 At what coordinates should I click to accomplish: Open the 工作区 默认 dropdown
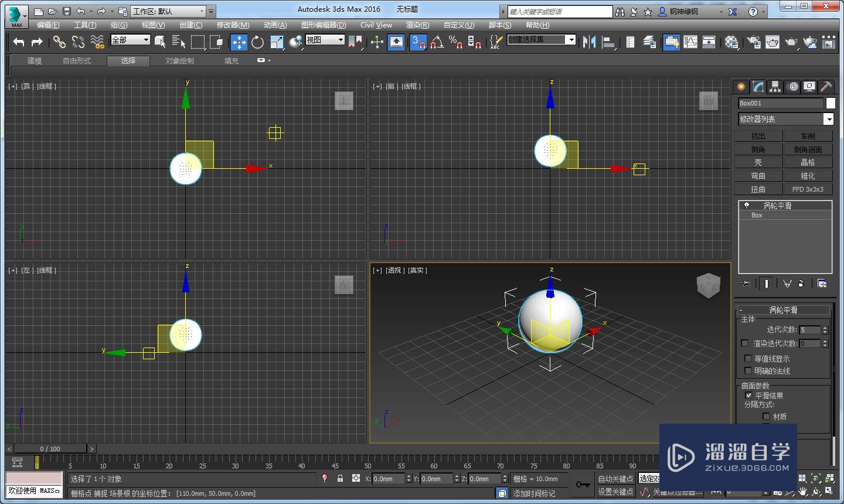(x=169, y=11)
